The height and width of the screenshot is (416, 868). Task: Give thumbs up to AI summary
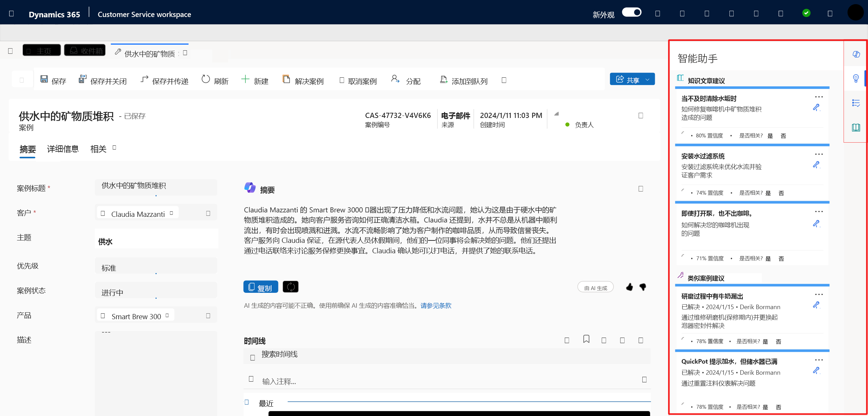629,287
